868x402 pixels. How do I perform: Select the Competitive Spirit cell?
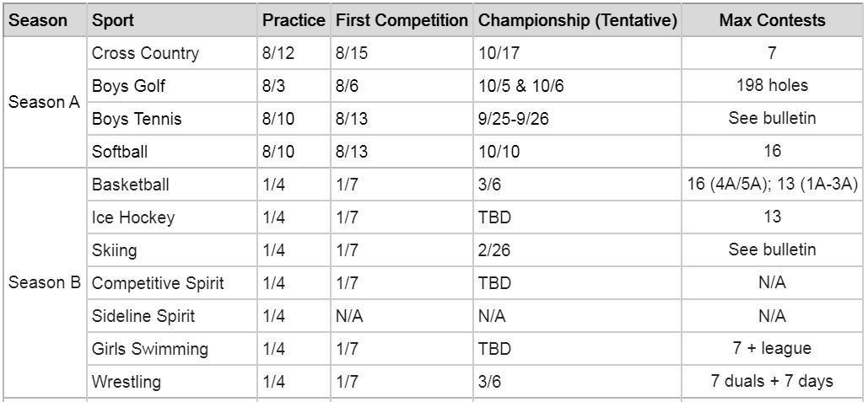point(158,283)
